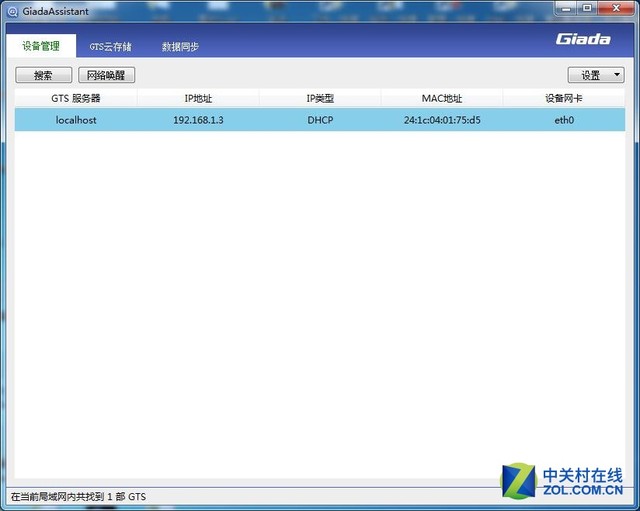Minimize the GiadaAssistant window

point(566,8)
